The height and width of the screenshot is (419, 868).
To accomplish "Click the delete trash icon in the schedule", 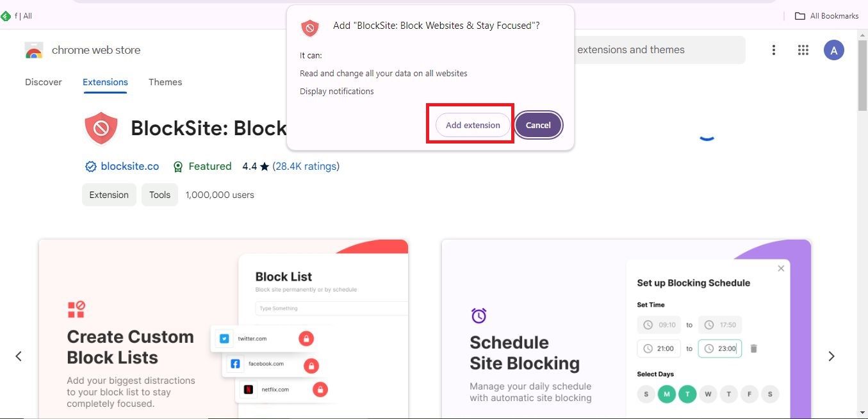I will pos(753,348).
